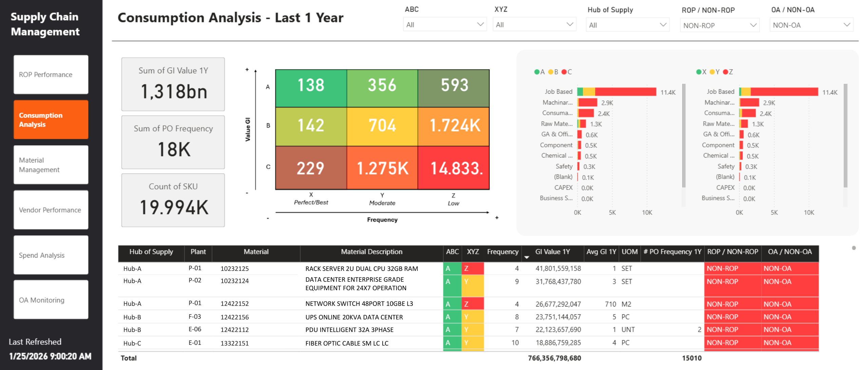Select matrix cell AX with value 138

pyautogui.click(x=311, y=88)
